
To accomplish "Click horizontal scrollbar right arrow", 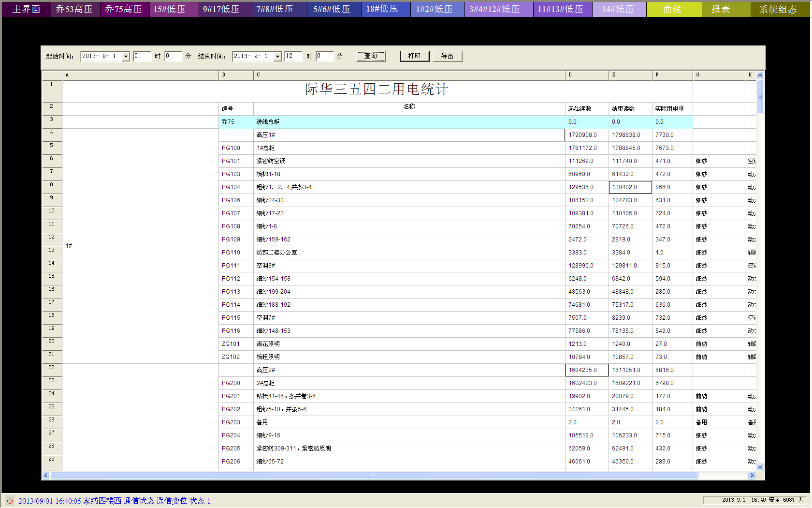I will coord(752,476).
